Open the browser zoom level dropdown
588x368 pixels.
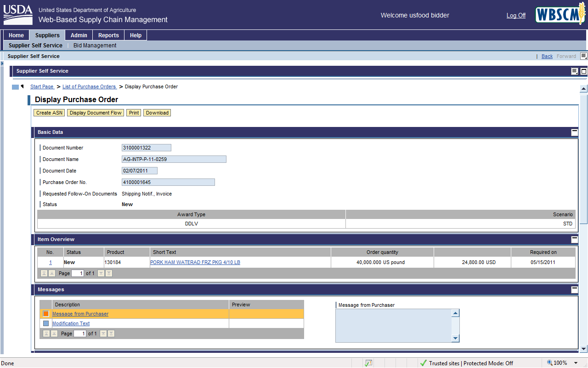[576, 363]
